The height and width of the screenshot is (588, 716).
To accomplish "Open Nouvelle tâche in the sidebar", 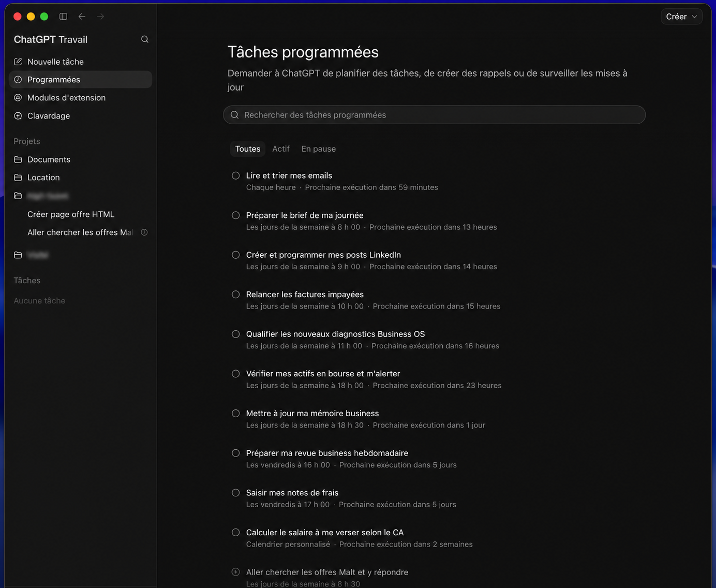I will pyautogui.click(x=80, y=62).
